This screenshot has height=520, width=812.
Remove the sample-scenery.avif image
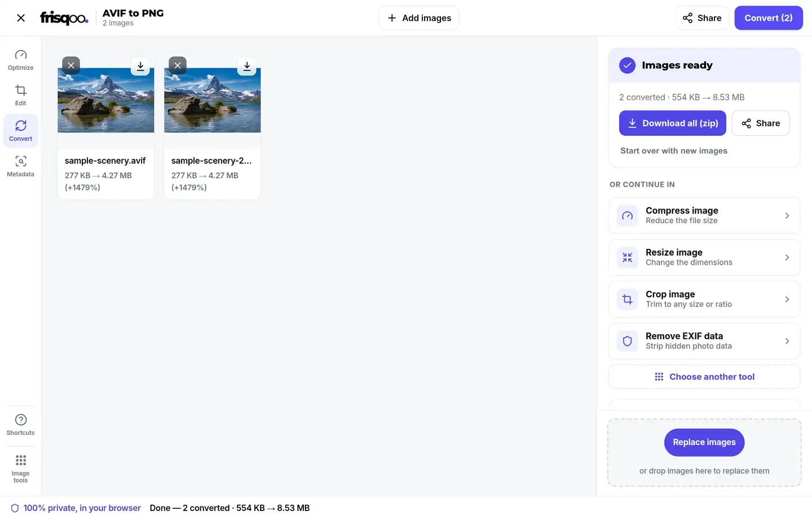tap(71, 65)
